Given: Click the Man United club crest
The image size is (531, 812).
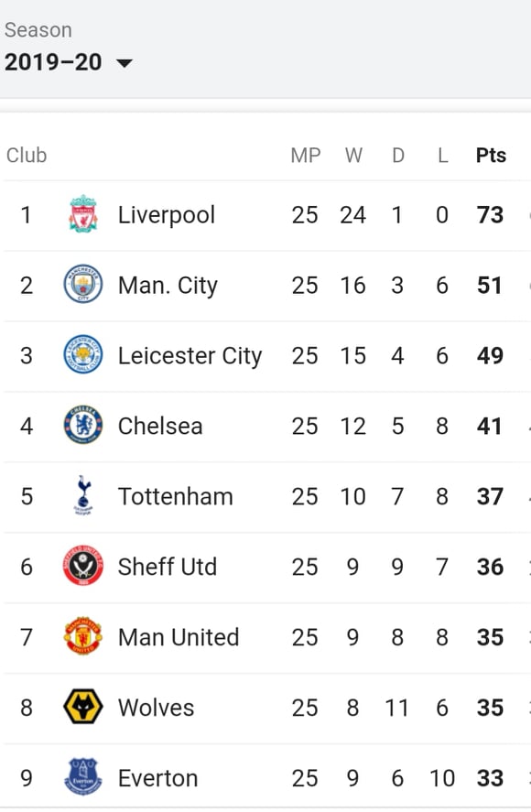Looking at the screenshot, I should [83, 636].
